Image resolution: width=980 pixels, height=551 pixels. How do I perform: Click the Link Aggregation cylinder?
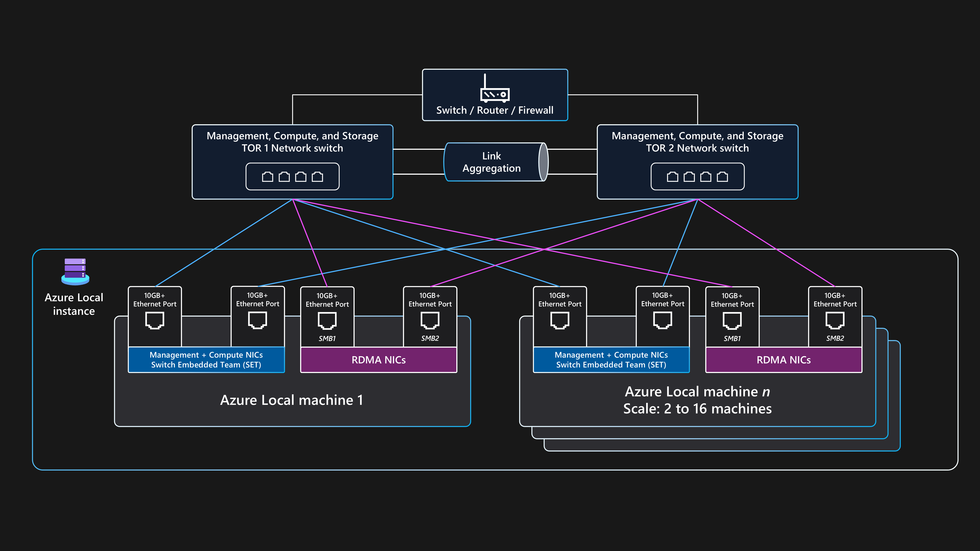[x=496, y=162]
